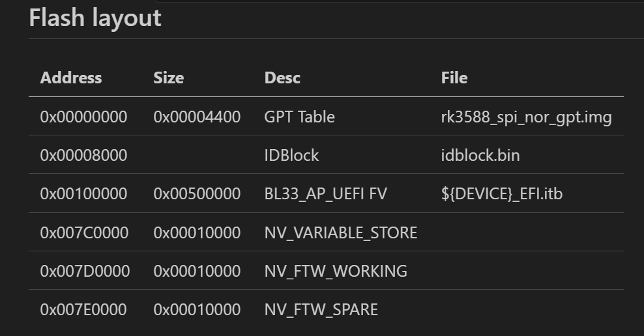Select the Size column header
This screenshot has width=644, height=336.
pos(168,78)
